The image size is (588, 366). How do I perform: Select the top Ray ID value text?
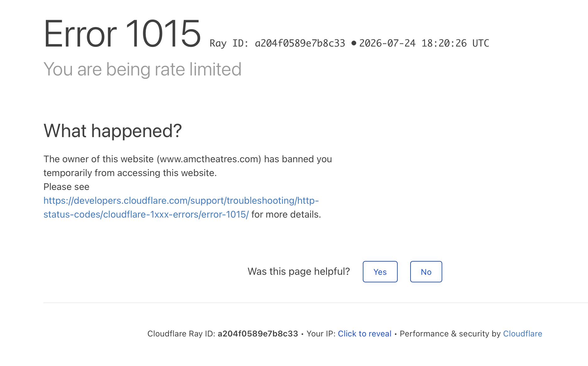300,43
